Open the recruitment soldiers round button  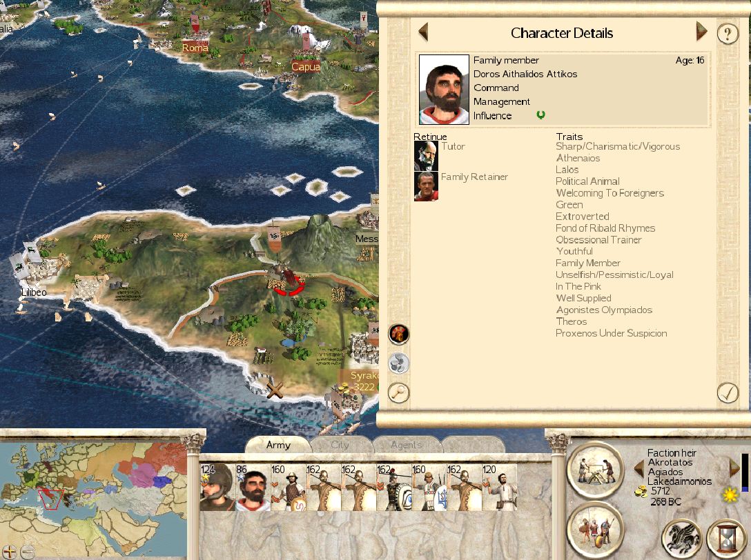tap(595, 530)
